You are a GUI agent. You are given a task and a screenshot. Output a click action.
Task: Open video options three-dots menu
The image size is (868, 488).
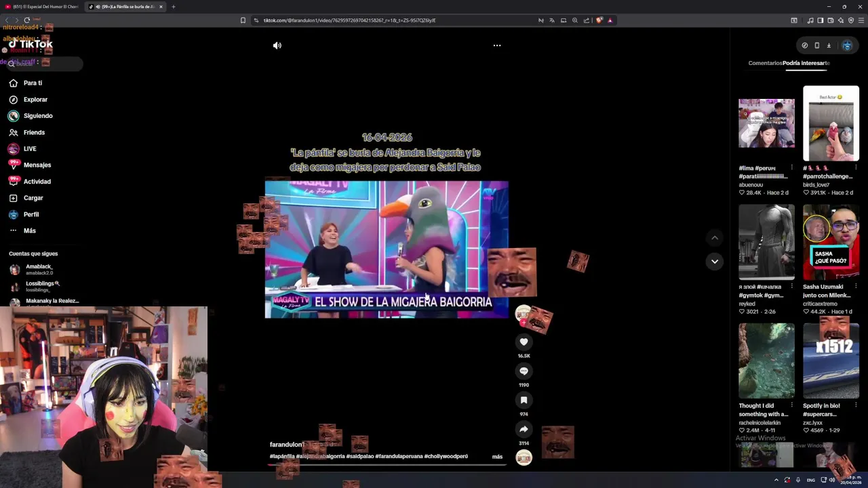[x=497, y=45]
